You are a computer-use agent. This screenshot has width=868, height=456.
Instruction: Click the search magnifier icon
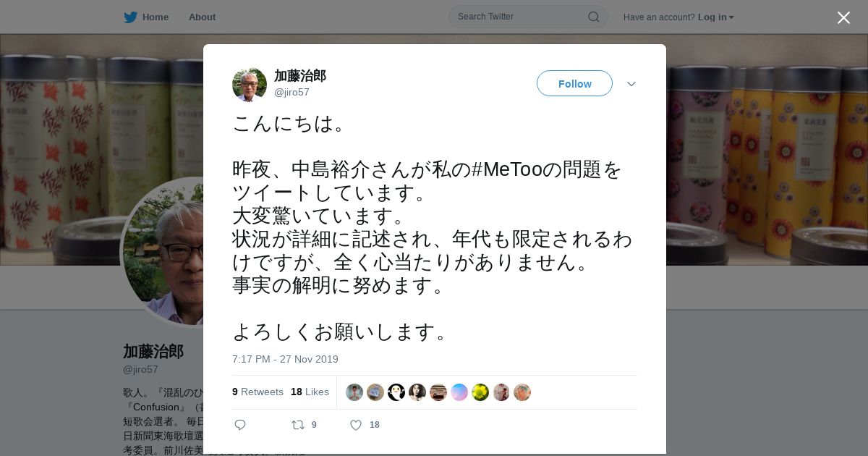tap(593, 17)
